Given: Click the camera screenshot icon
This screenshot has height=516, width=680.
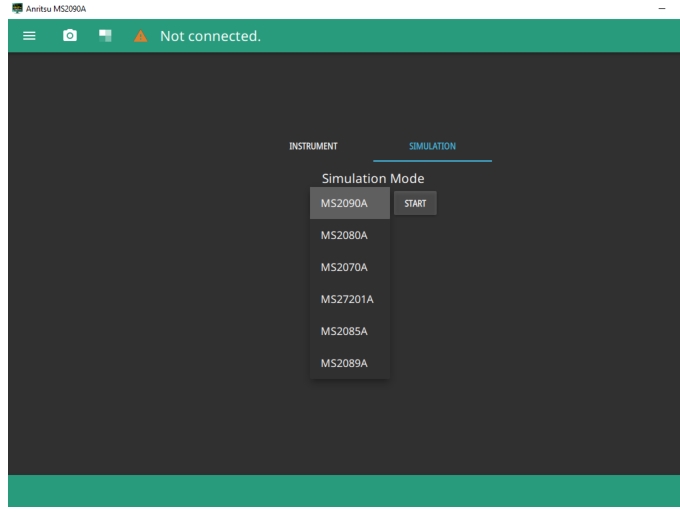Looking at the screenshot, I should pos(70,36).
